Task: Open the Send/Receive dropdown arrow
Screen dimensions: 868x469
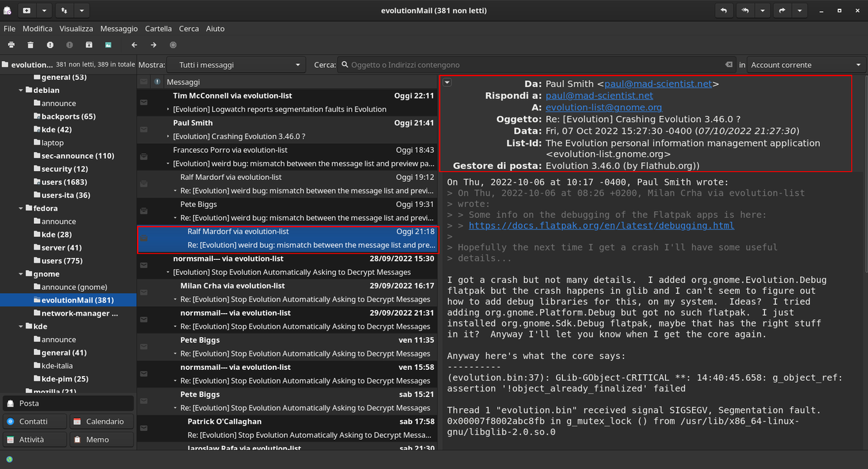Action: pyautogui.click(x=81, y=10)
